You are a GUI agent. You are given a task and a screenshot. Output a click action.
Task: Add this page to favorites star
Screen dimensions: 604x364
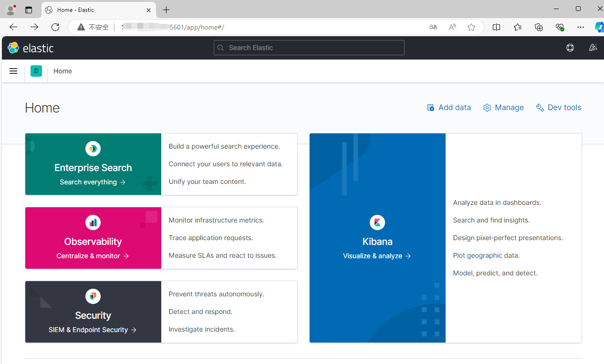[x=471, y=27]
